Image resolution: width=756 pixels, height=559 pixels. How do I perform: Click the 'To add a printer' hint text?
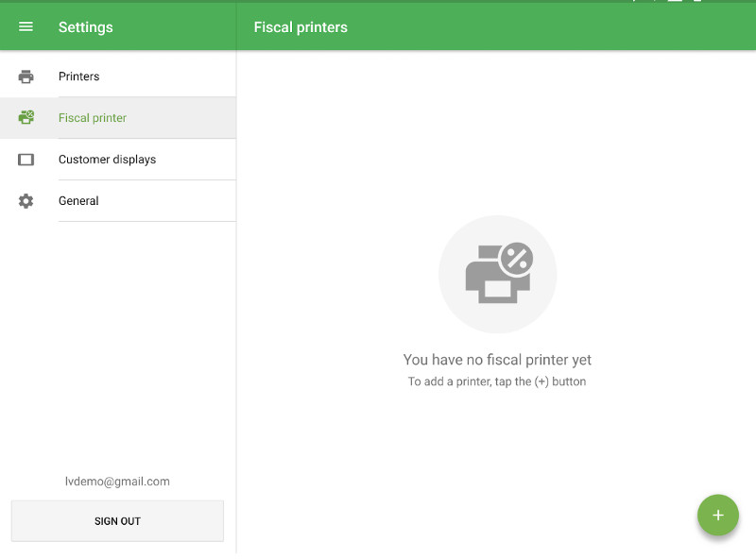497,381
